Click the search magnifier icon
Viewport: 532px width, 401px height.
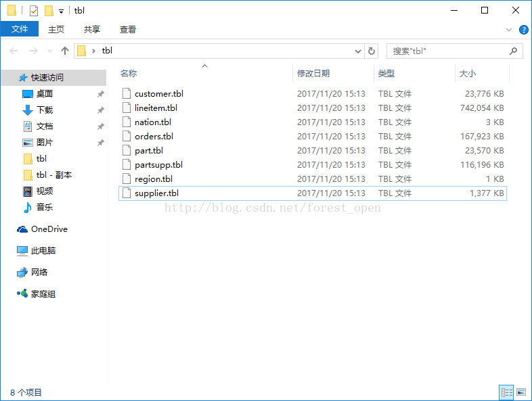point(513,51)
